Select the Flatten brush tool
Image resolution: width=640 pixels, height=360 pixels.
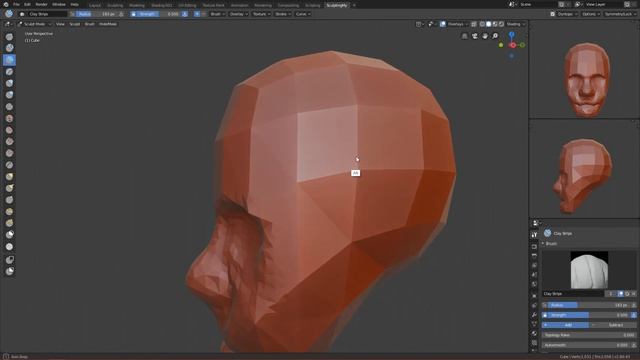[9, 130]
